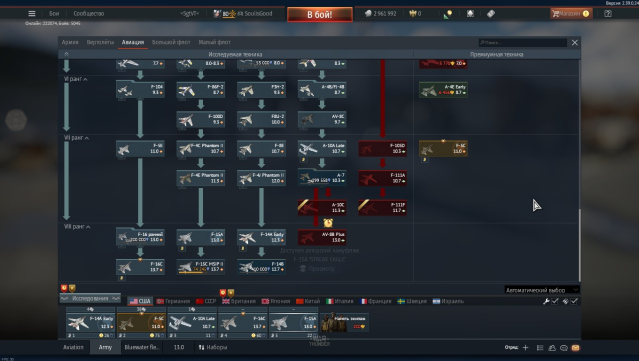Viewport: 639px width, 361px height.
Task: Select the Германия nation tab
Action: [173, 301]
